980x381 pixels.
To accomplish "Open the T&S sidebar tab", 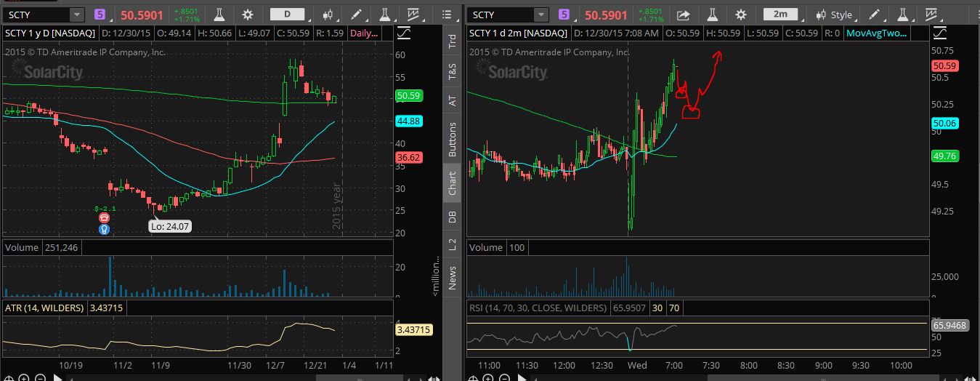I will click(453, 71).
